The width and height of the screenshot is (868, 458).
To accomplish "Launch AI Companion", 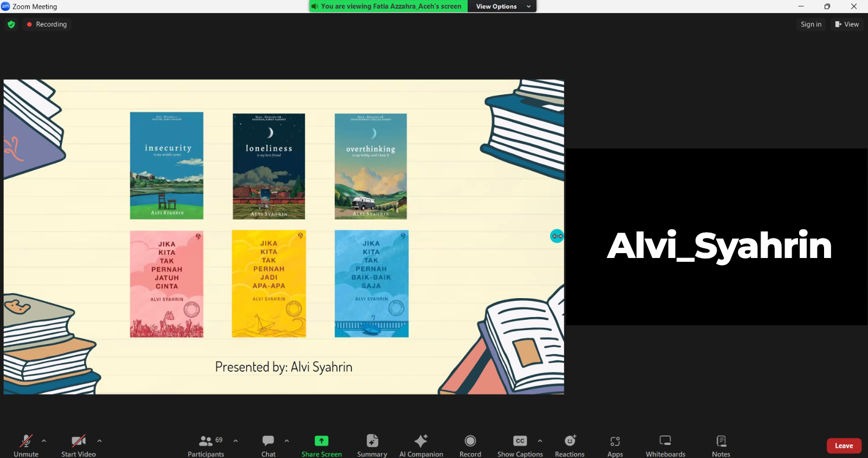I will [421, 446].
